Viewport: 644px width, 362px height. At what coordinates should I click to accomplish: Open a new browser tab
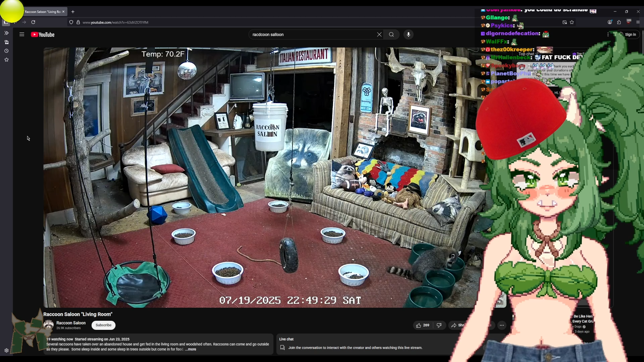pos(73,12)
